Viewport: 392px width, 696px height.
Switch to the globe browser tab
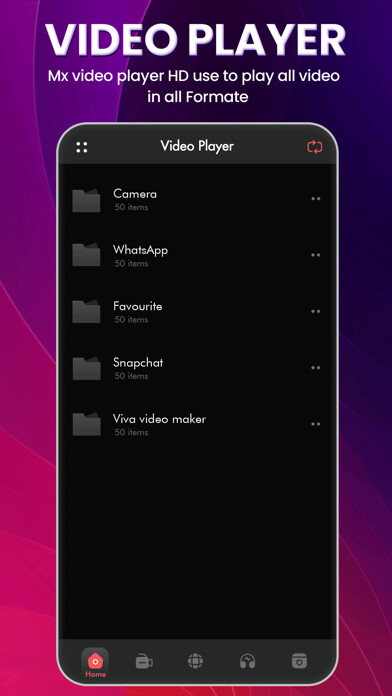click(195, 662)
